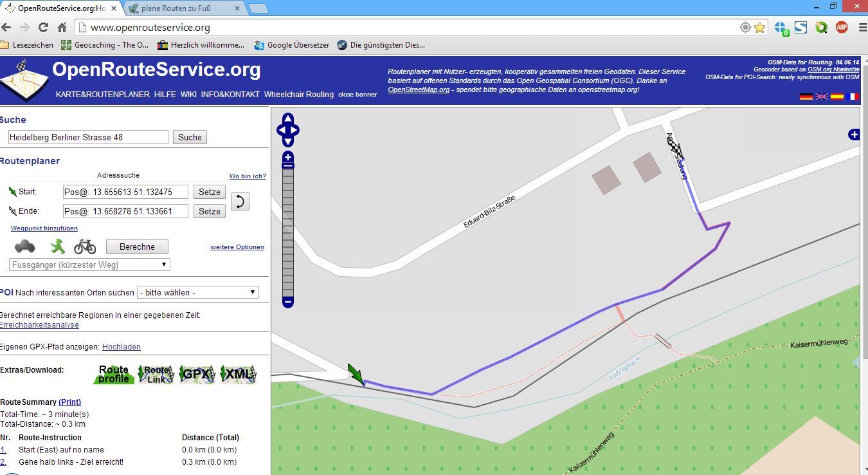This screenshot has height=475, width=868.
Task: Click the map zoom level slider bar
Action: tap(288, 232)
